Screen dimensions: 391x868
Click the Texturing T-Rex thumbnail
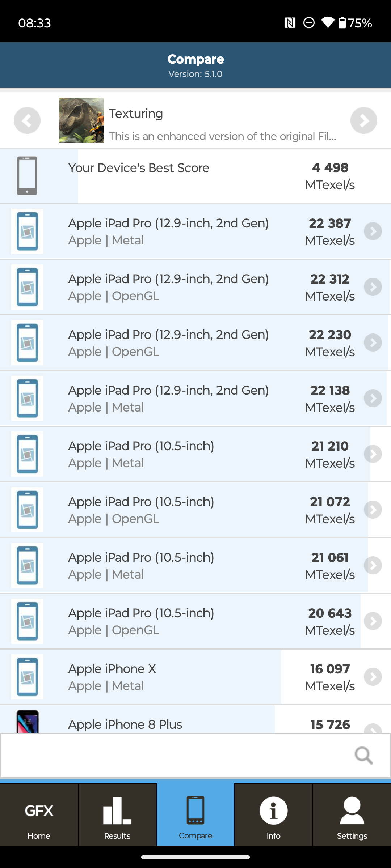81,120
